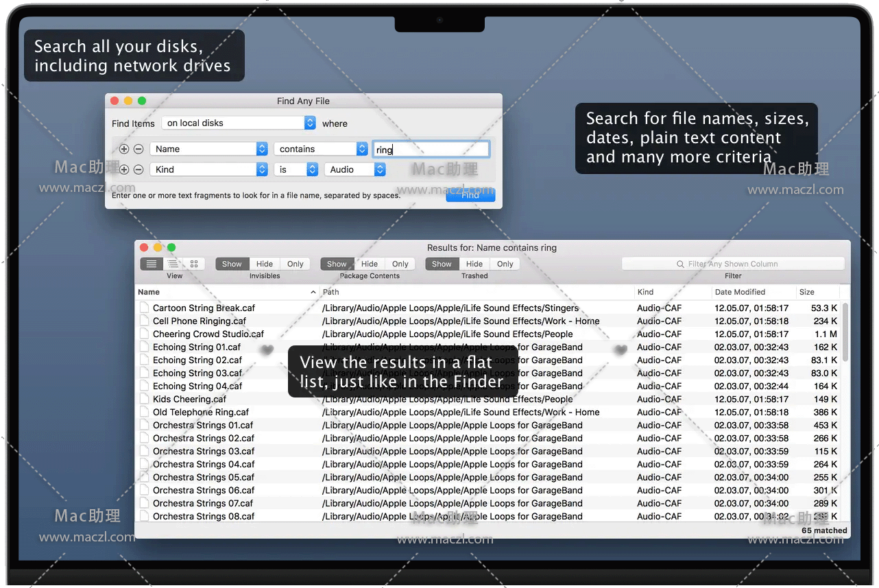Click the file icon for Cell Phone Ringing.caf
879x588 pixels.
coord(144,321)
